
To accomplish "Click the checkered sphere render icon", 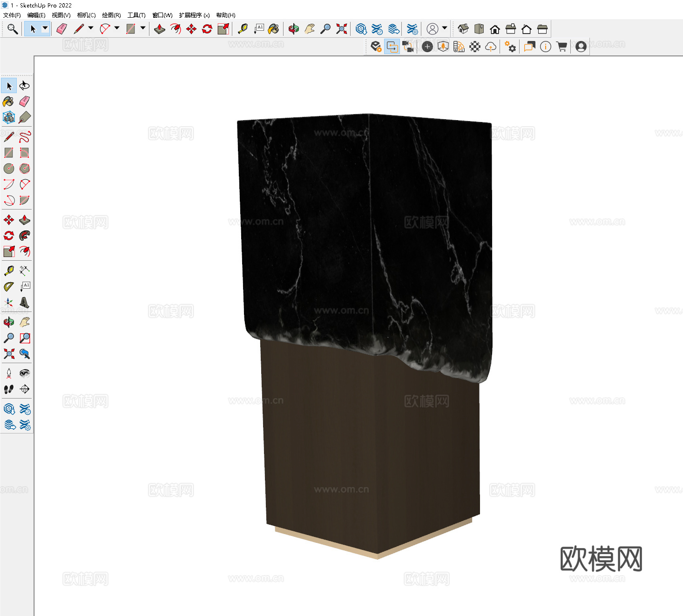I will (475, 47).
